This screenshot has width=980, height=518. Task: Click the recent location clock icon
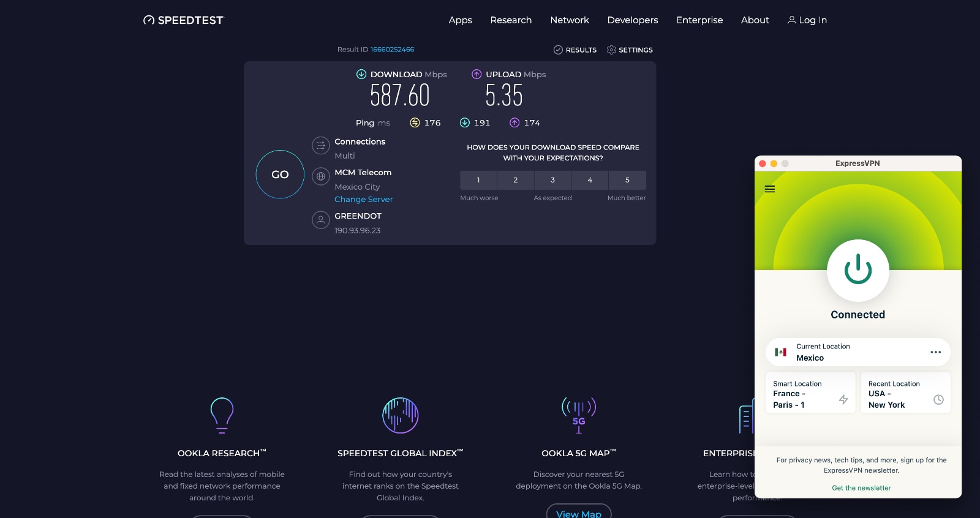point(938,399)
